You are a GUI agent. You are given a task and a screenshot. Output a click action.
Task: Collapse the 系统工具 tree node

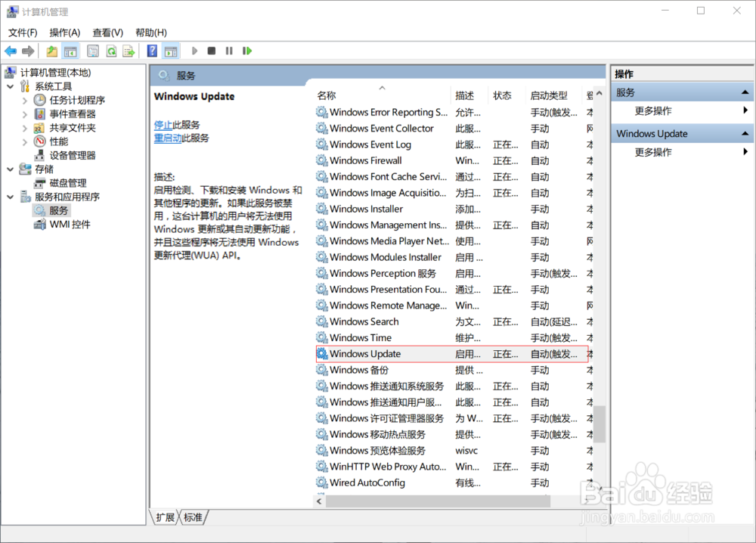(10, 86)
